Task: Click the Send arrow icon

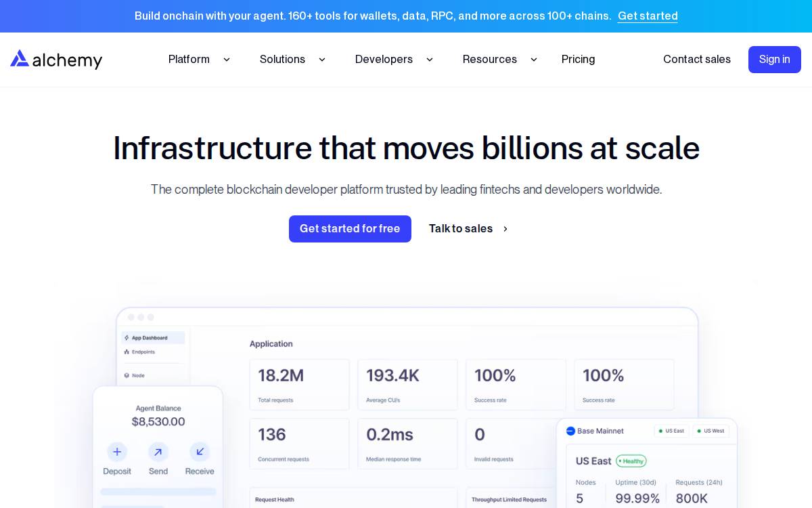Action: coord(158,452)
